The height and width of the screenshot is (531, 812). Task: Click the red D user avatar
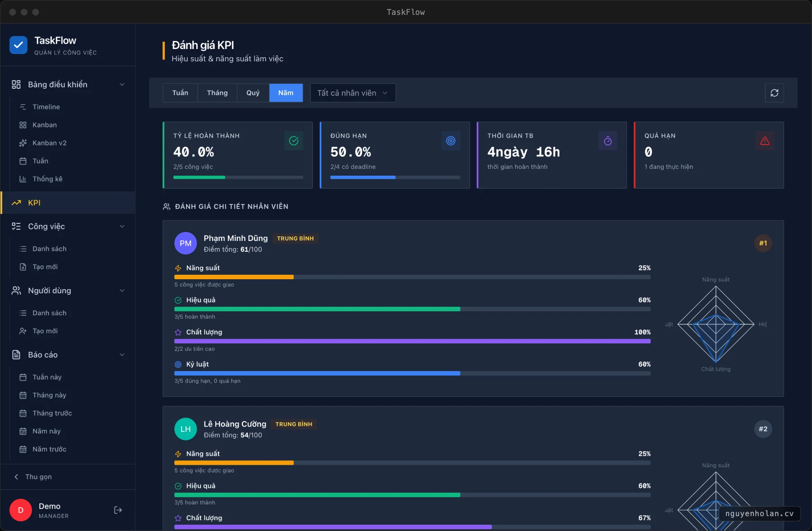click(21, 510)
